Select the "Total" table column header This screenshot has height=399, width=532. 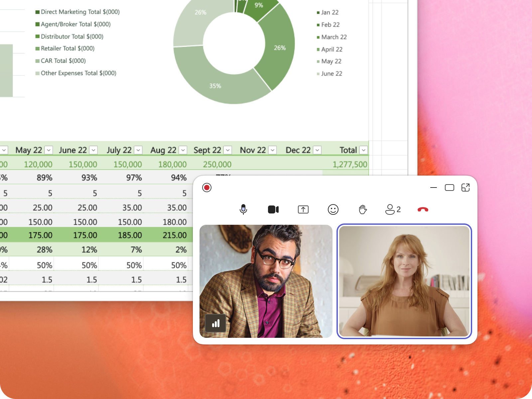tap(348, 150)
